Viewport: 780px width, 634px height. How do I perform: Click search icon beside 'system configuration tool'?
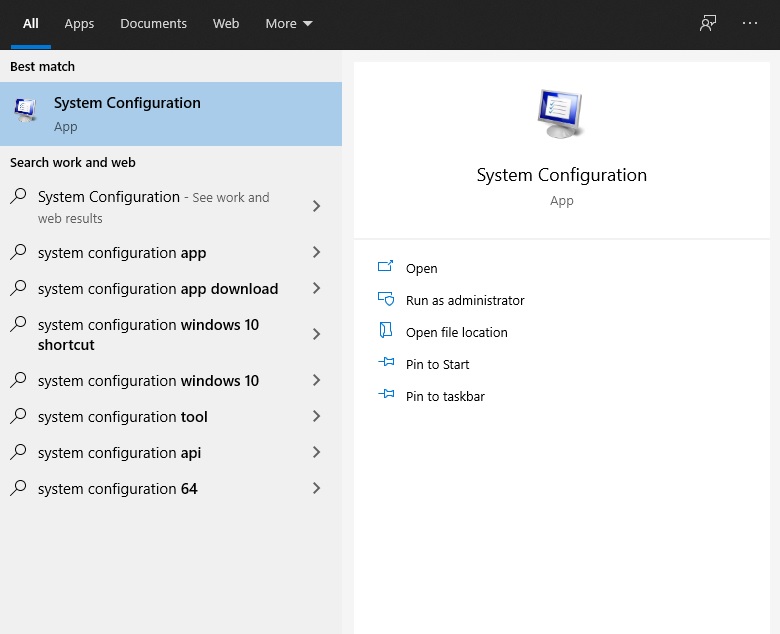18,416
